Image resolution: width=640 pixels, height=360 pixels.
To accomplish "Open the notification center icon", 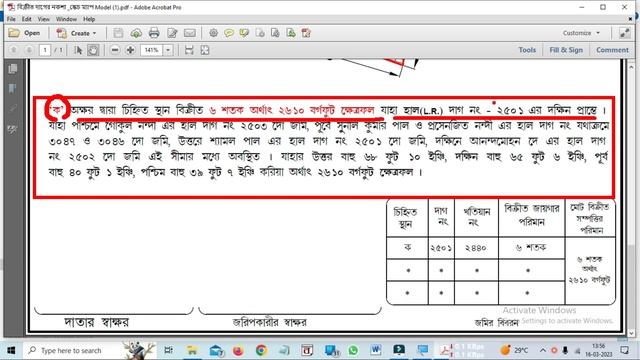I will tap(624, 350).
